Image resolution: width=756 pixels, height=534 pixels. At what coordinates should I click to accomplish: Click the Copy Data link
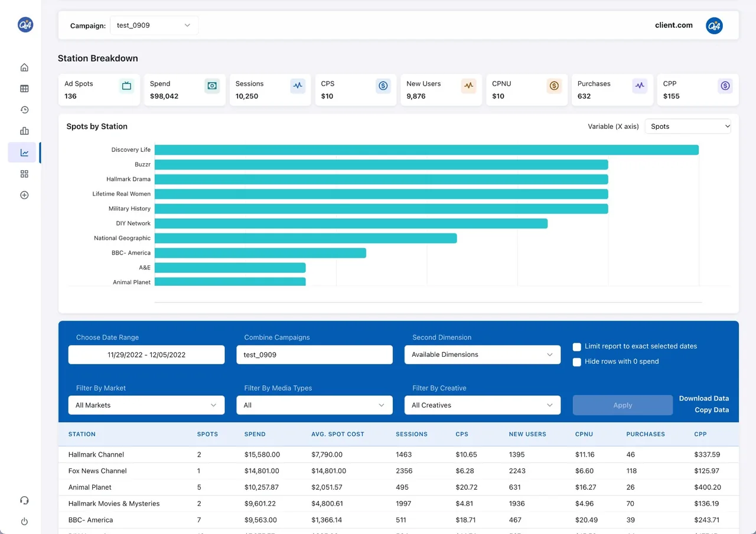712,410
